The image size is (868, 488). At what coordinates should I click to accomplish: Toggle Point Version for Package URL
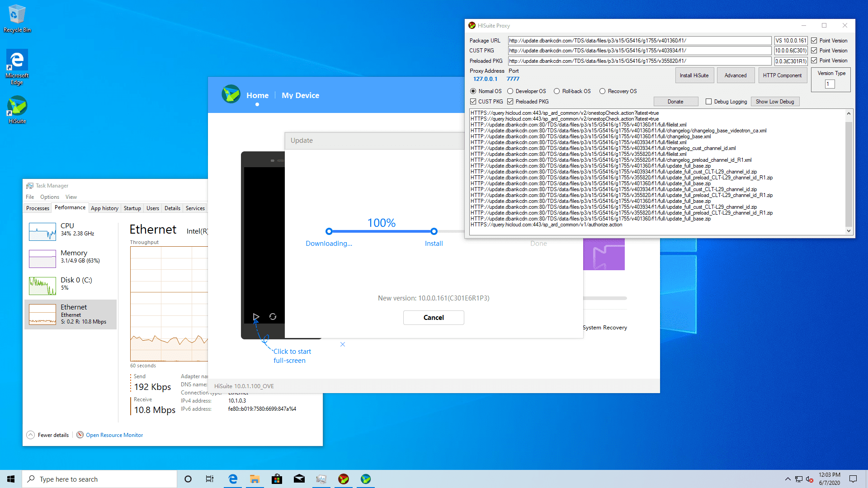point(814,40)
